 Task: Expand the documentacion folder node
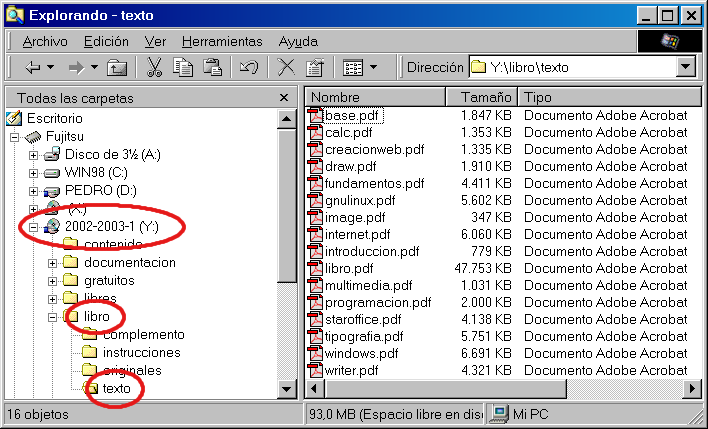tap(52, 263)
